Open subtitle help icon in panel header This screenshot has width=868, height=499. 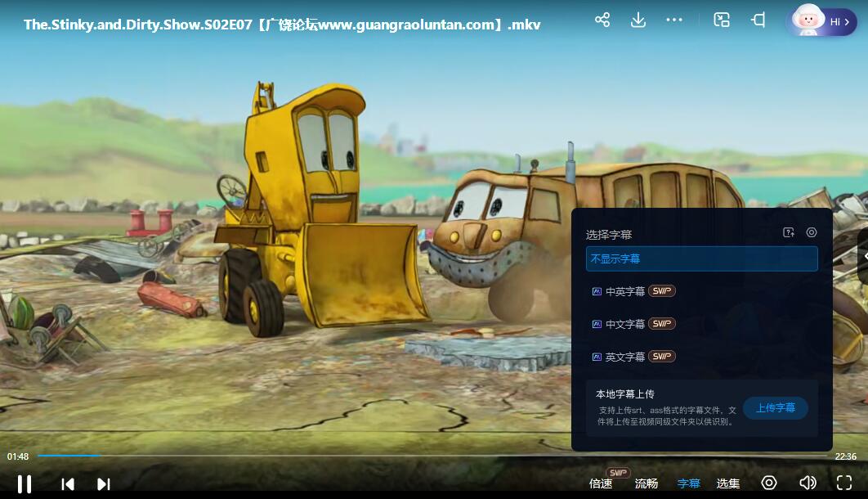[789, 232]
